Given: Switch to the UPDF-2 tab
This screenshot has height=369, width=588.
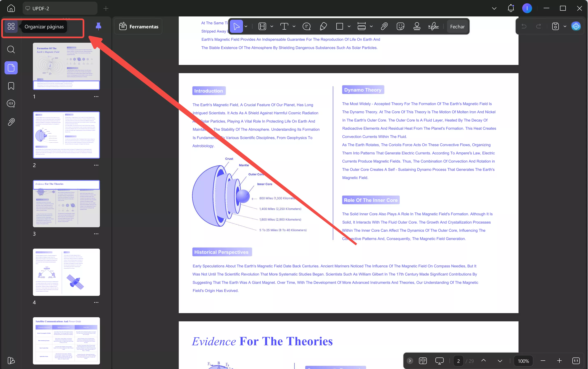Looking at the screenshot, I should pos(41,9).
